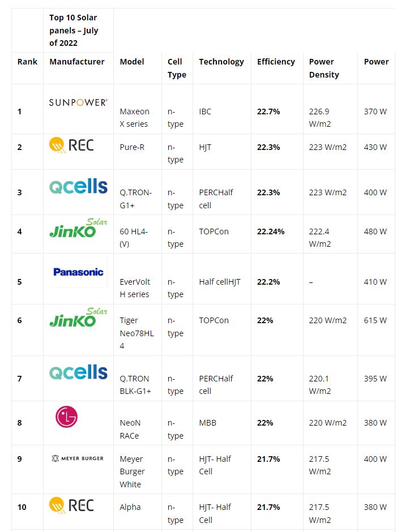Click the 615 W power value
Screen dimensions: 401x532
point(375,320)
